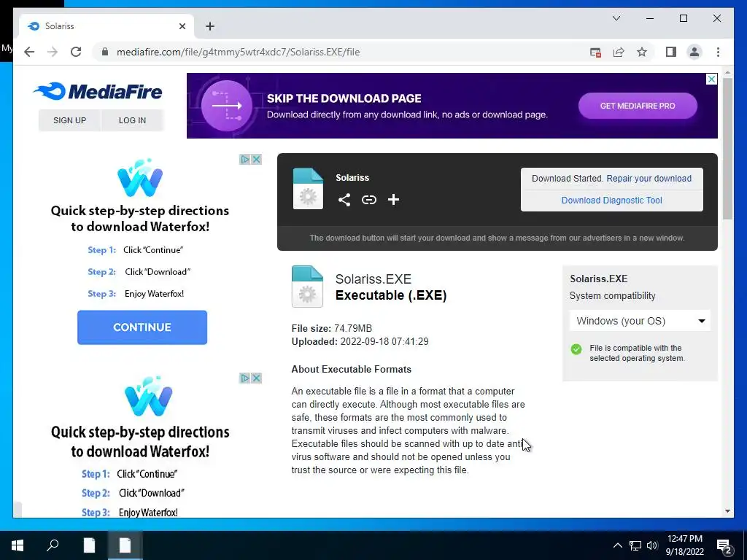747x560 pixels.
Task: Click the browser forward arrow
Action: pos(53,52)
